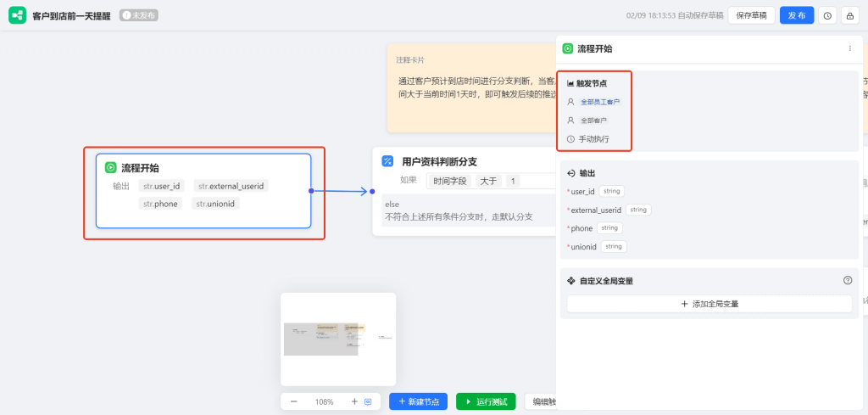Click the lock icon in header
Image resolution: width=868 pixels, height=415 pixels.
[x=849, y=15]
